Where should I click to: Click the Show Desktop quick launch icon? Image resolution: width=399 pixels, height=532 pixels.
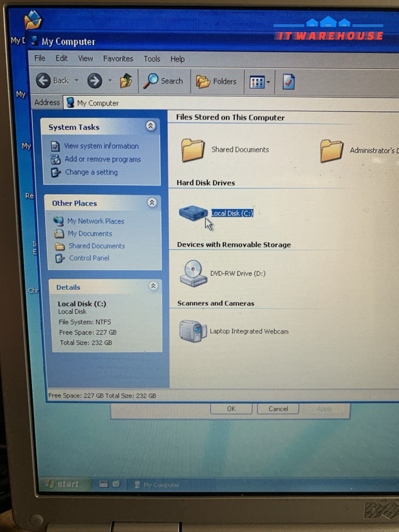coord(104,484)
